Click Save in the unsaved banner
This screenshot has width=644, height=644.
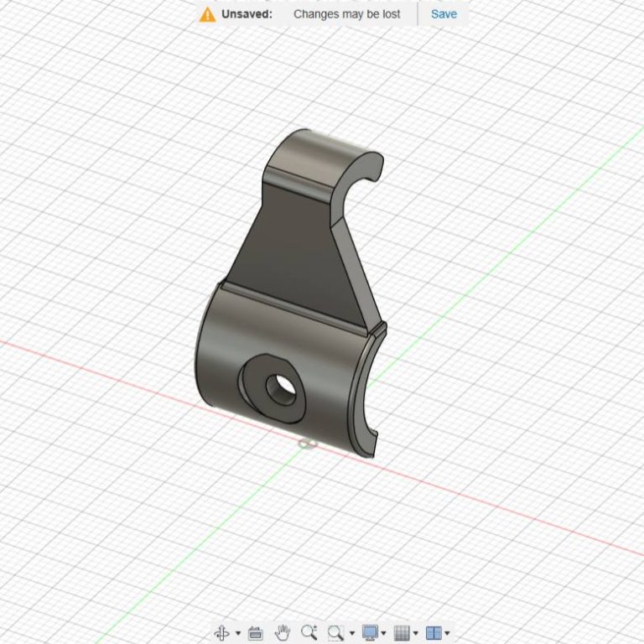click(444, 14)
